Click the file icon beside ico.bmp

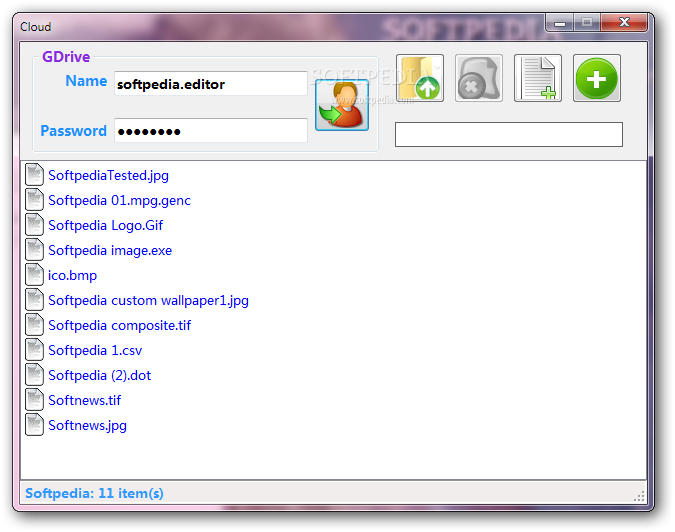34,275
